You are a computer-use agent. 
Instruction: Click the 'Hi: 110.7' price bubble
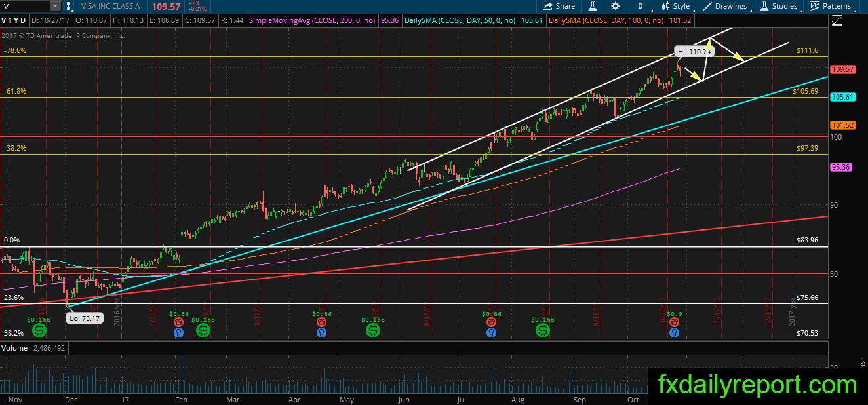pos(694,50)
